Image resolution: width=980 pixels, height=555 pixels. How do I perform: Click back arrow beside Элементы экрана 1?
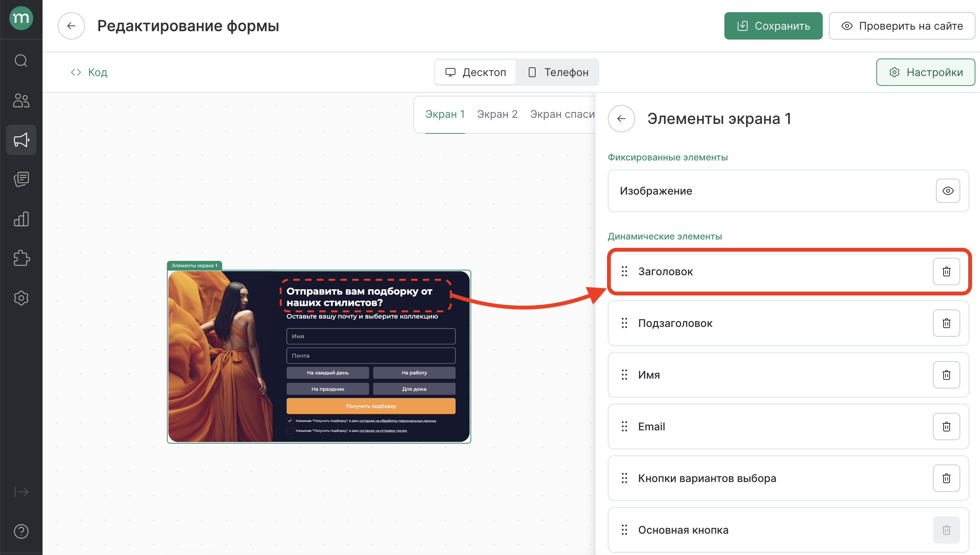click(621, 119)
